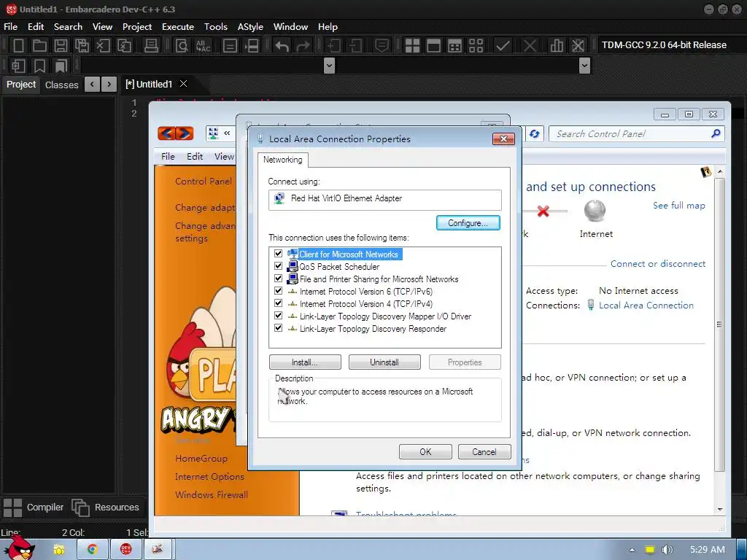Click the Toggle Comment icon
Screen dimensions: 747x560
coord(382,46)
